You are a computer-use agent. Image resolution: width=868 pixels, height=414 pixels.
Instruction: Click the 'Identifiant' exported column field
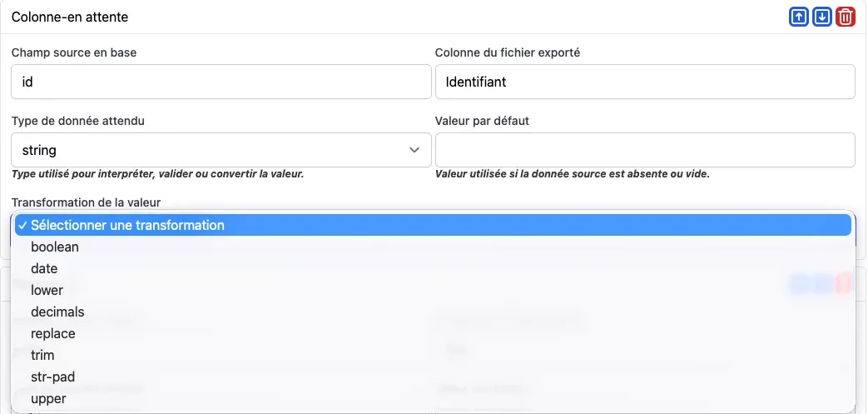(x=645, y=82)
